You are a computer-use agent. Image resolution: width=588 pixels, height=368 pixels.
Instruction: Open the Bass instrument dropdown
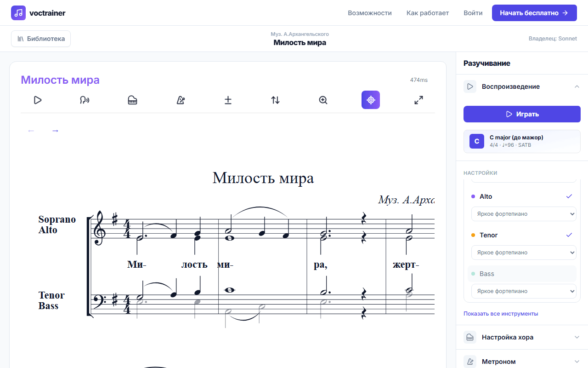(x=524, y=291)
